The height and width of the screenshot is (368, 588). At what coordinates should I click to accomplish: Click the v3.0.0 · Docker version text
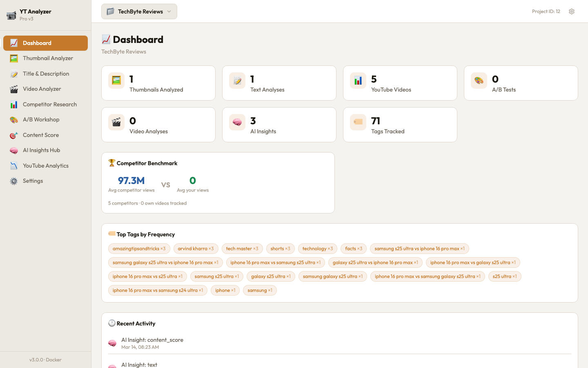click(45, 360)
